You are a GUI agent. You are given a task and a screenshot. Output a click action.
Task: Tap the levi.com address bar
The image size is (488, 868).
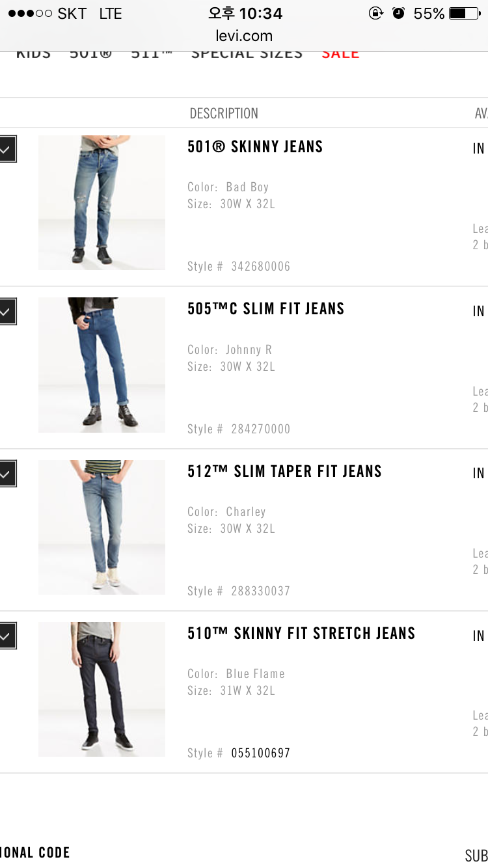coord(244,36)
